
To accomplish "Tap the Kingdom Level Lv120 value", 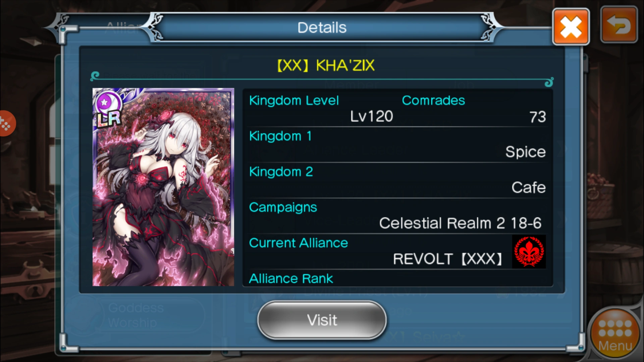I will point(372,117).
